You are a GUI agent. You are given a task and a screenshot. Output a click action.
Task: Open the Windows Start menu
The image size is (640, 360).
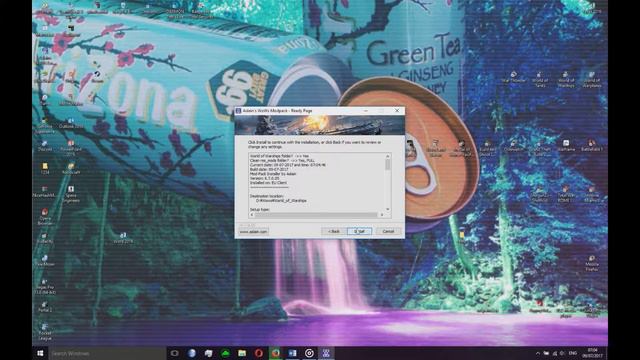40,353
